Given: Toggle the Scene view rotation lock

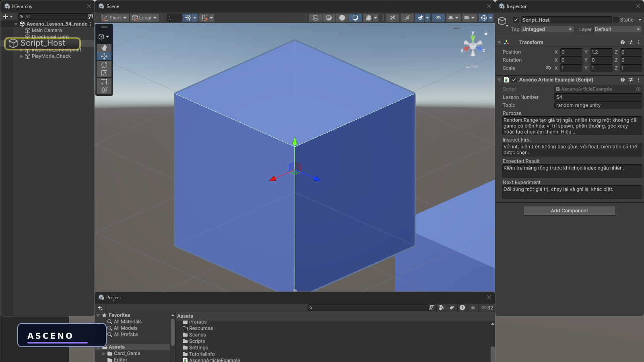Looking at the screenshot, I should pyautogui.click(x=486, y=33).
